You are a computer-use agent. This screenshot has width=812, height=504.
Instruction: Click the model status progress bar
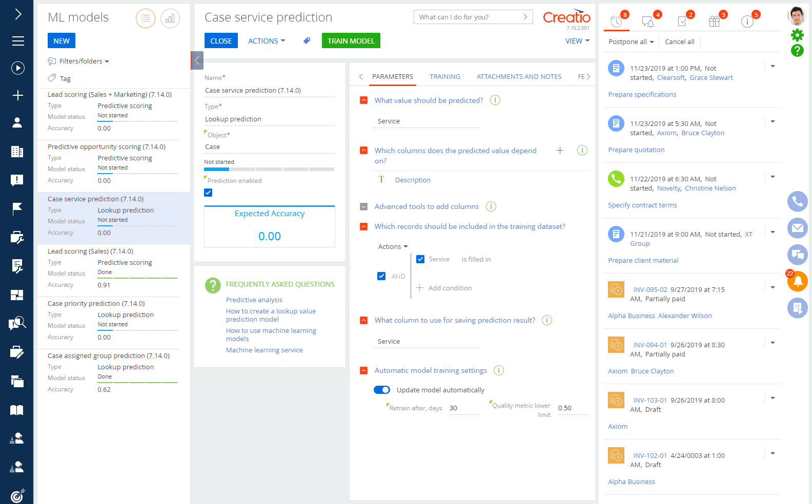tap(269, 169)
